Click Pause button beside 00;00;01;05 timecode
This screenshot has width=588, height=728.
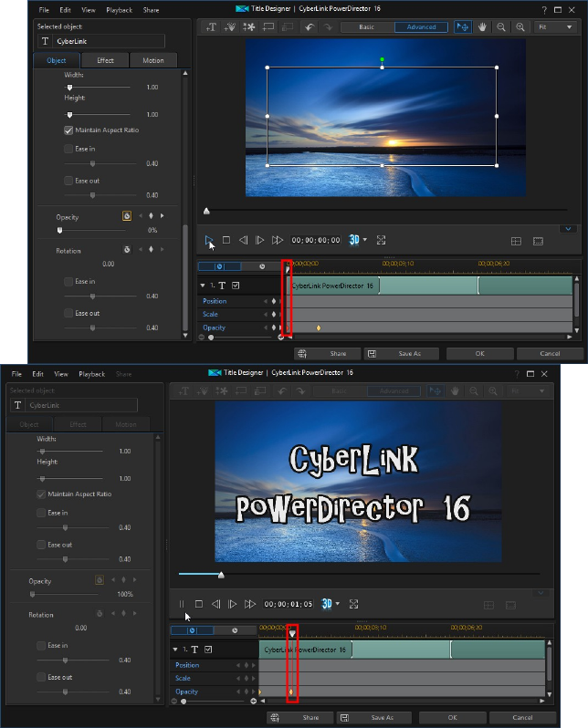pyautogui.click(x=182, y=604)
